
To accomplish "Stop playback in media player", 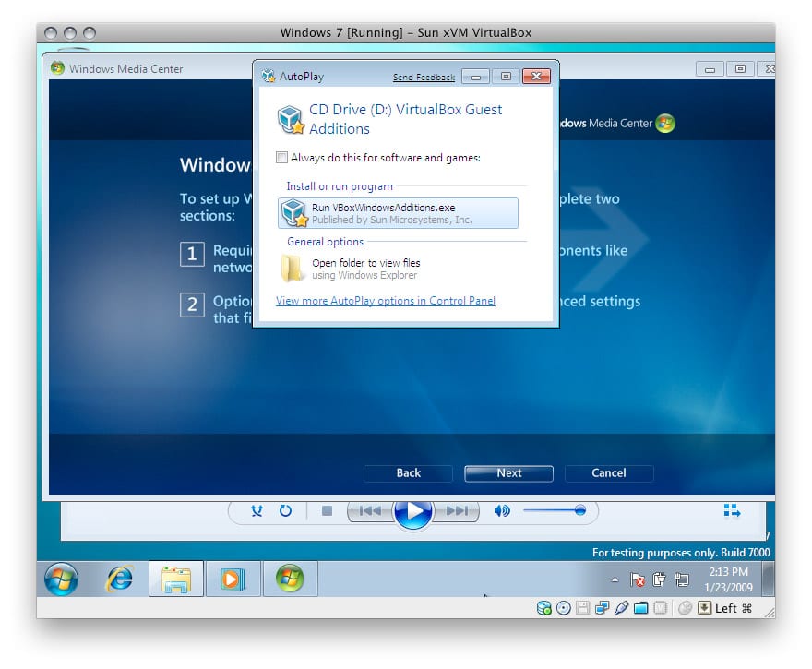I will tap(327, 511).
